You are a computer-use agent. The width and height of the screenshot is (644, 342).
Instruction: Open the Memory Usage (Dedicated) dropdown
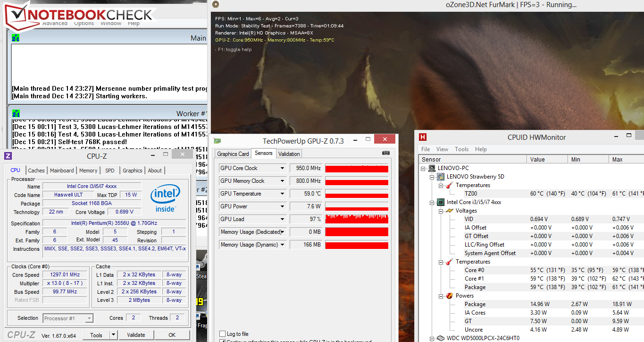[283, 232]
